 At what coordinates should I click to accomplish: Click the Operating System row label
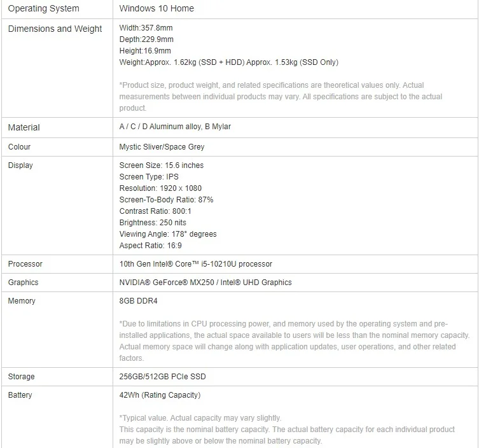[43, 8]
